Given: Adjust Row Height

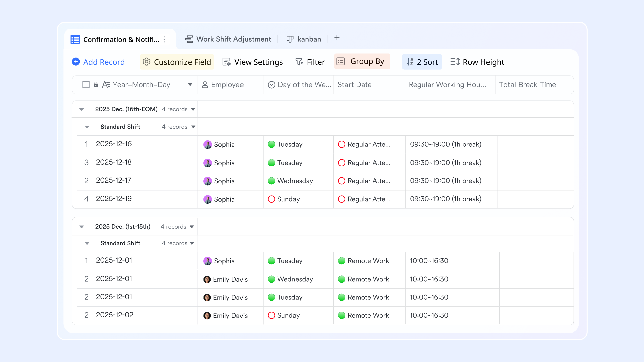Looking at the screenshot, I should click(477, 62).
